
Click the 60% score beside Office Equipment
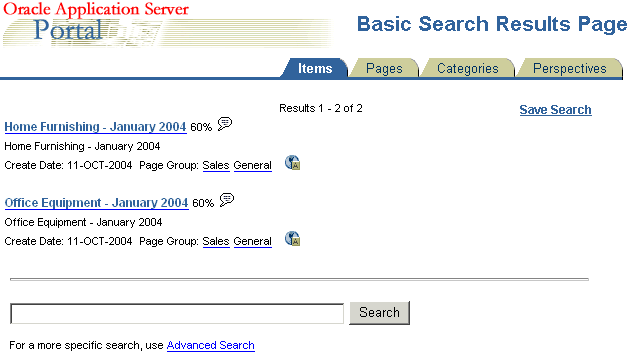203,203
